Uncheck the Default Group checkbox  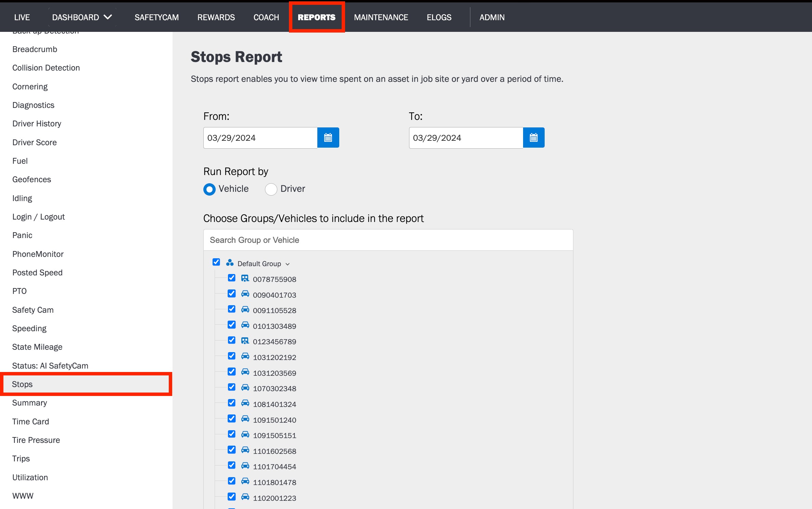point(216,262)
